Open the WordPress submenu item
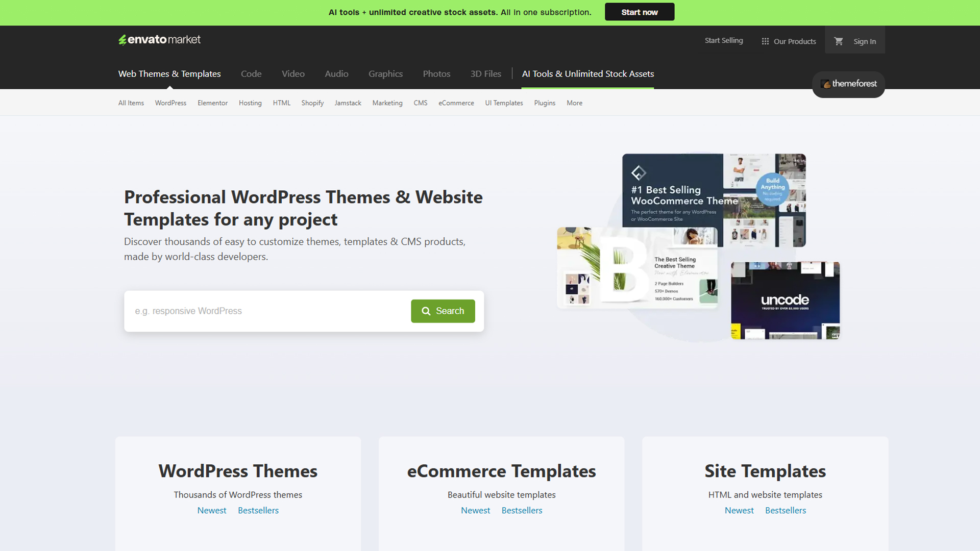Image resolution: width=980 pixels, height=551 pixels. click(170, 103)
